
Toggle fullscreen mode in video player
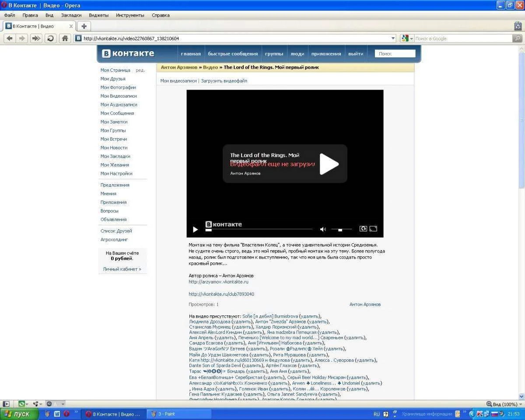pos(373,228)
